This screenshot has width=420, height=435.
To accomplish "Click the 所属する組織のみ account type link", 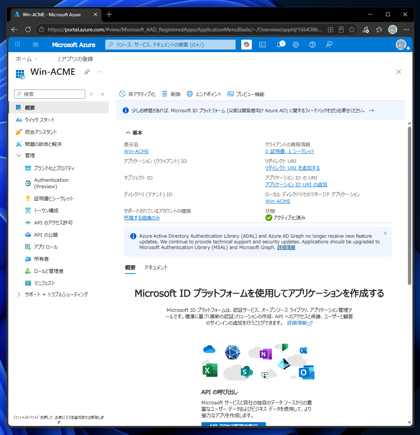I will [x=142, y=218].
